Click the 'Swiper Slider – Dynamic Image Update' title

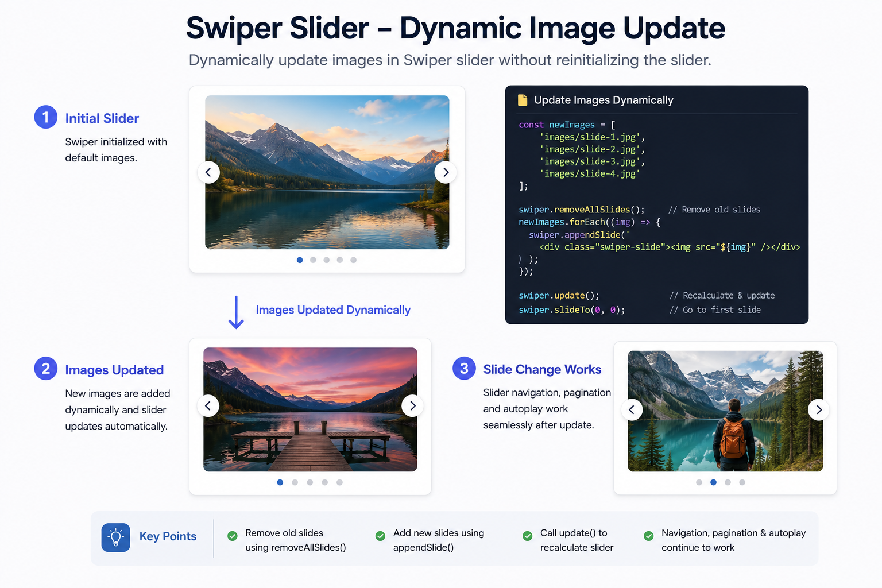pyautogui.click(x=455, y=28)
